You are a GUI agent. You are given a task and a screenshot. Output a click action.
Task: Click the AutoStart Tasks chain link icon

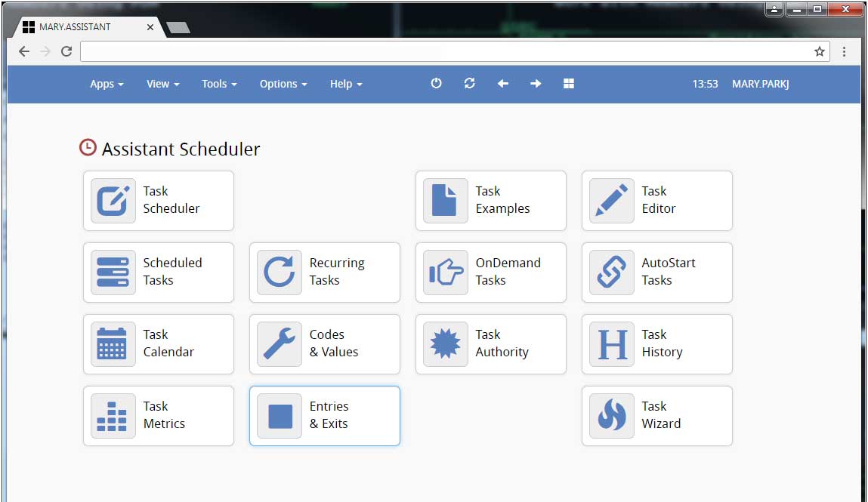(x=612, y=273)
